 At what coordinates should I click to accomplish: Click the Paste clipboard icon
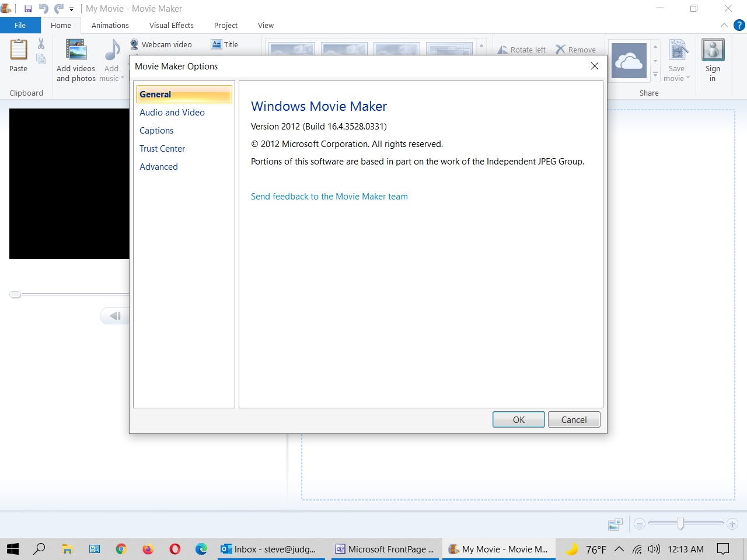(x=18, y=51)
